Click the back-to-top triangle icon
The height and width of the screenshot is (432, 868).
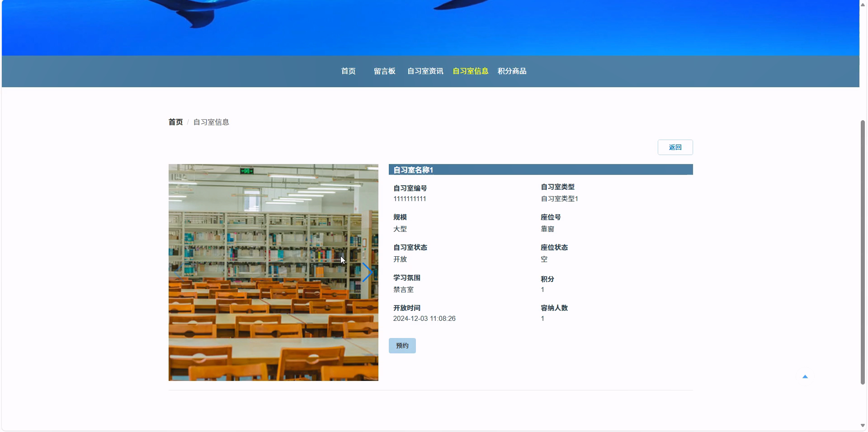[805, 376]
